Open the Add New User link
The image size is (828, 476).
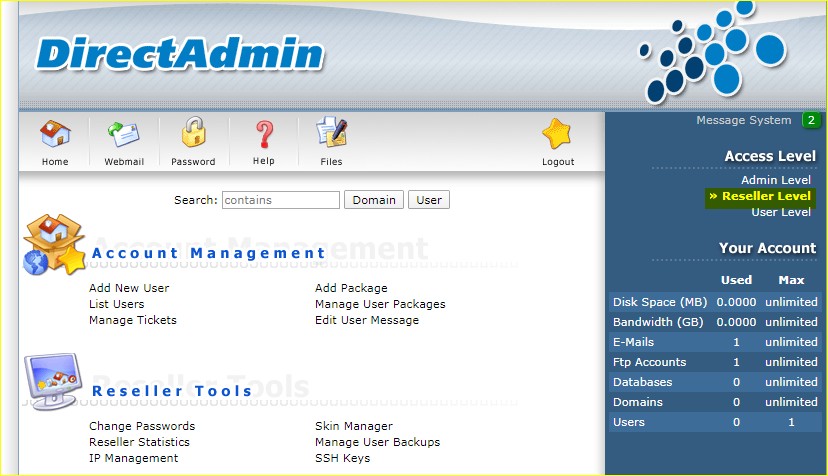click(x=129, y=288)
